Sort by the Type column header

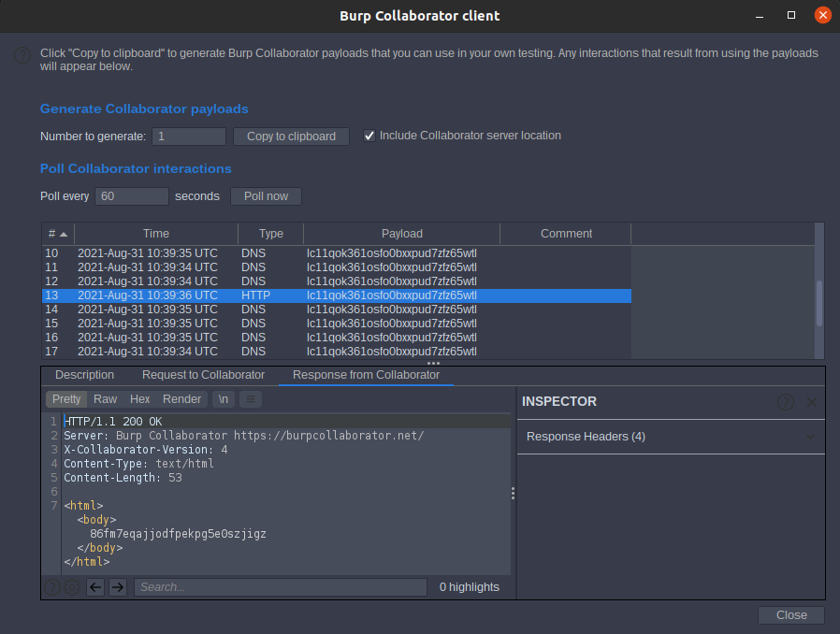(x=271, y=234)
